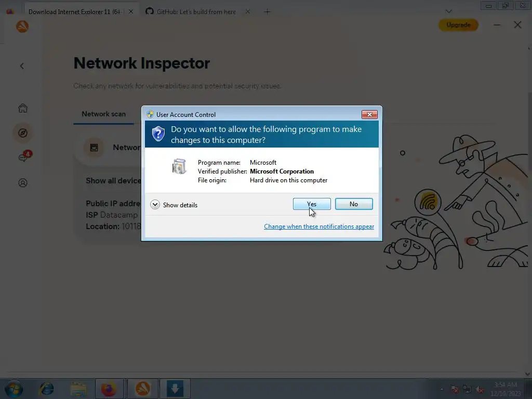Expand Show details in UAC dialog

click(174, 205)
